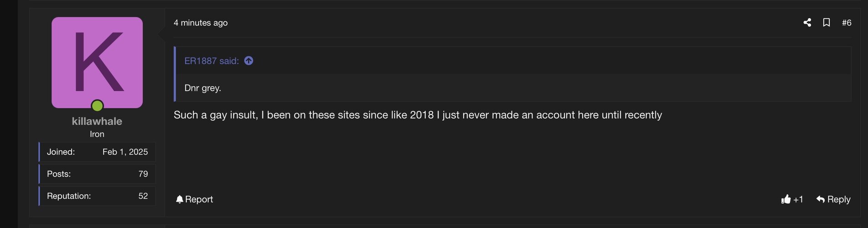The height and width of the screenshot is (228, 868).
Task: Click the Reputation label in user stats
Action: point(69,196)
